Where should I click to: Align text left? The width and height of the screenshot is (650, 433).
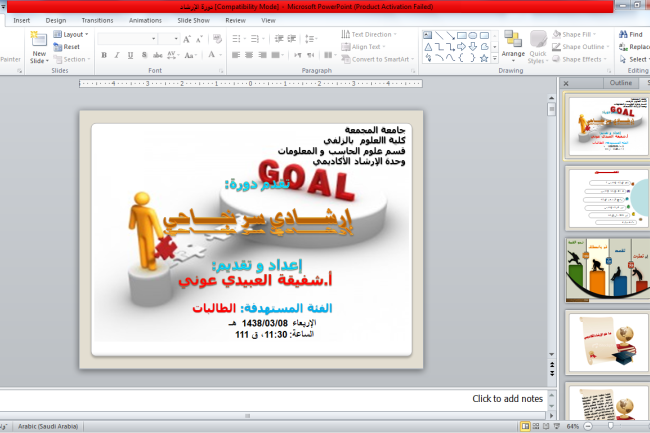point(236,55)
